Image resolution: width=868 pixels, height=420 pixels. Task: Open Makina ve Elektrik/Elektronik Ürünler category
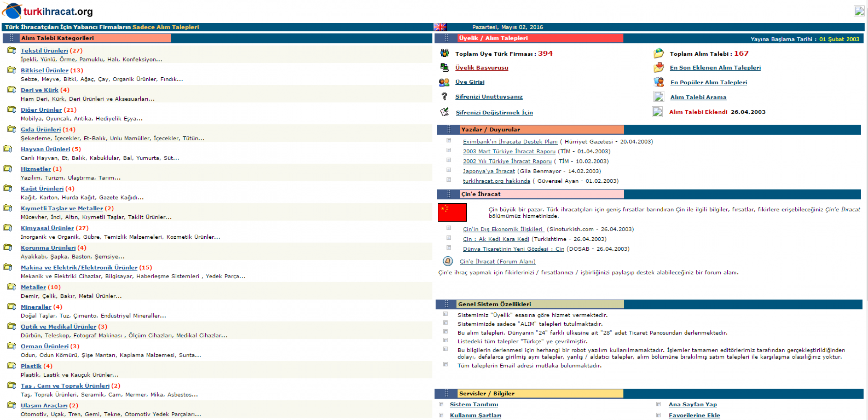coord(79,267)
